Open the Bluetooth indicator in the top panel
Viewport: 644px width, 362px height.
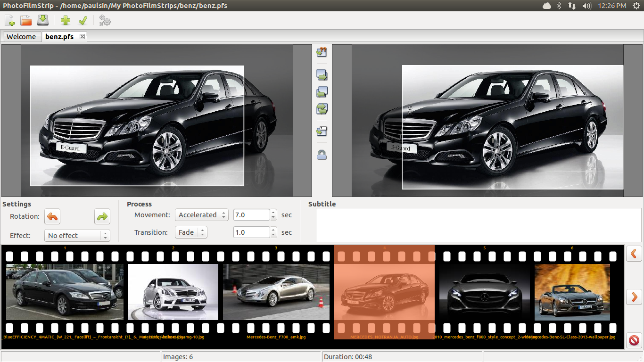coord(560,6)
